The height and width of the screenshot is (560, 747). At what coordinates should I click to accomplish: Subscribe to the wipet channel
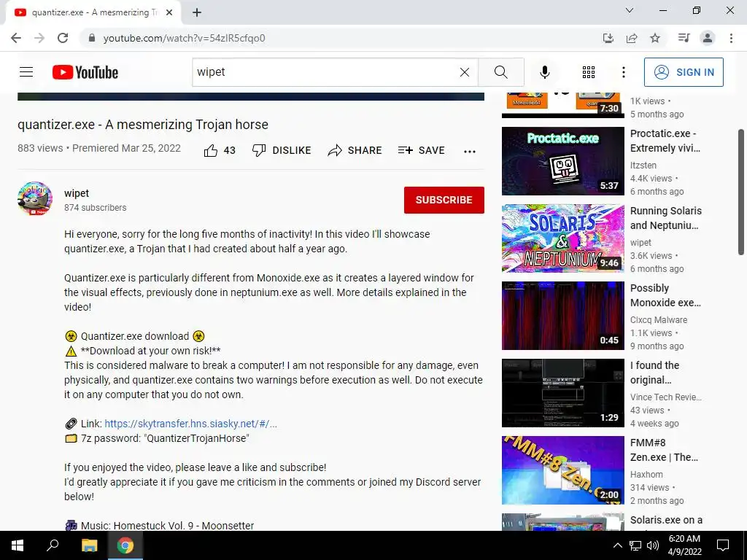click(x=444, y=200)
